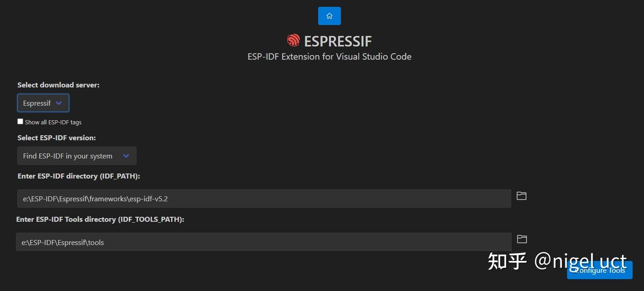Expand the ESP-IDF version dropdown
This screenshot has width=644, height=291.
click(76, 155)
